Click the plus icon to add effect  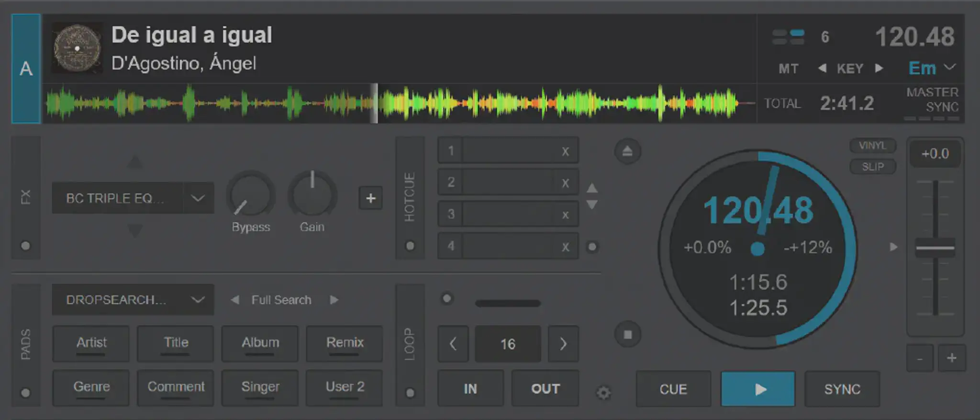click(370, 198)
